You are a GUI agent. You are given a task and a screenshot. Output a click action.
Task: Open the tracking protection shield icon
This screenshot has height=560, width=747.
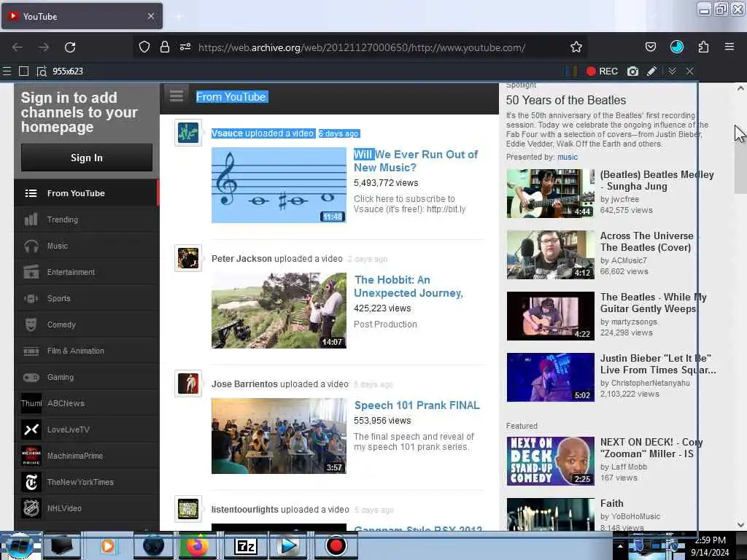tap(144, 47)
